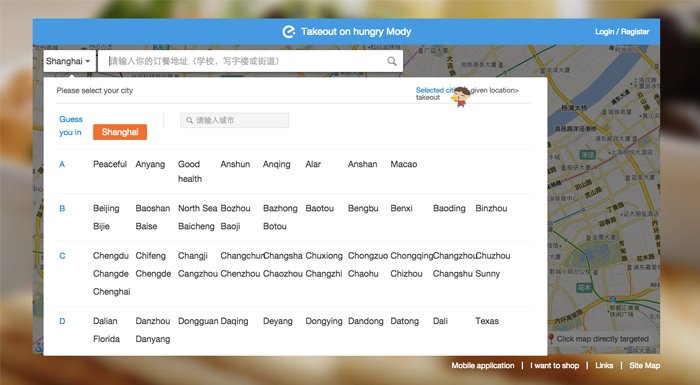Select the city Cangzhou

(x=198, y=273)
